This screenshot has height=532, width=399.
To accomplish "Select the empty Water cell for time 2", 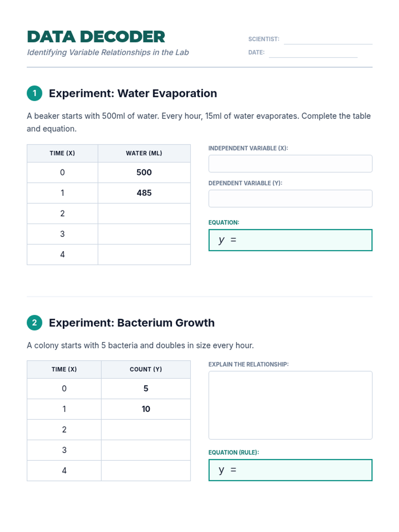I will [144, 213].
